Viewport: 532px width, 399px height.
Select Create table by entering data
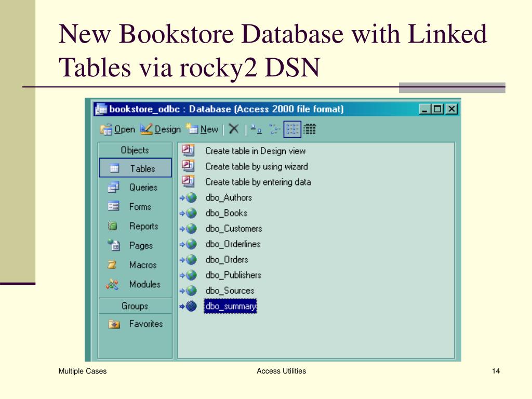258,182
